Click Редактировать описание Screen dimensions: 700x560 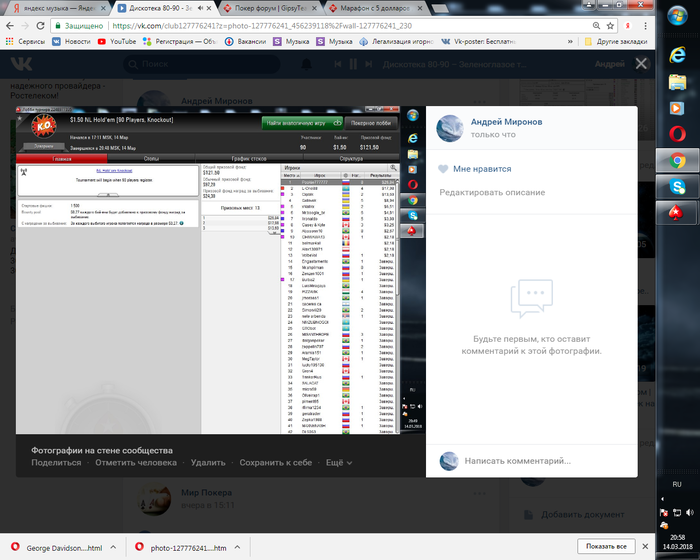pyautogui.click(x=492, y=192)
